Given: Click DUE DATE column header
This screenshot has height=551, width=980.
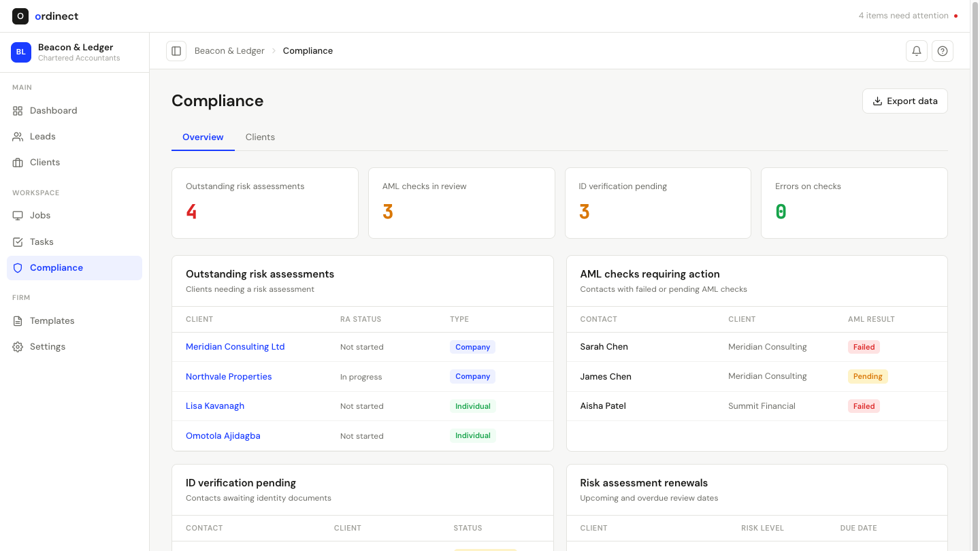Looking at the screenshot, I should pyautogui.click(x=858, y=528).
